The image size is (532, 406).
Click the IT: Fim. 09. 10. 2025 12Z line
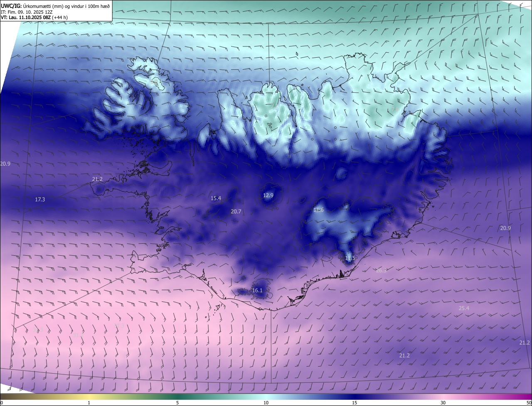pyautogui.click(x=27, y=12)
